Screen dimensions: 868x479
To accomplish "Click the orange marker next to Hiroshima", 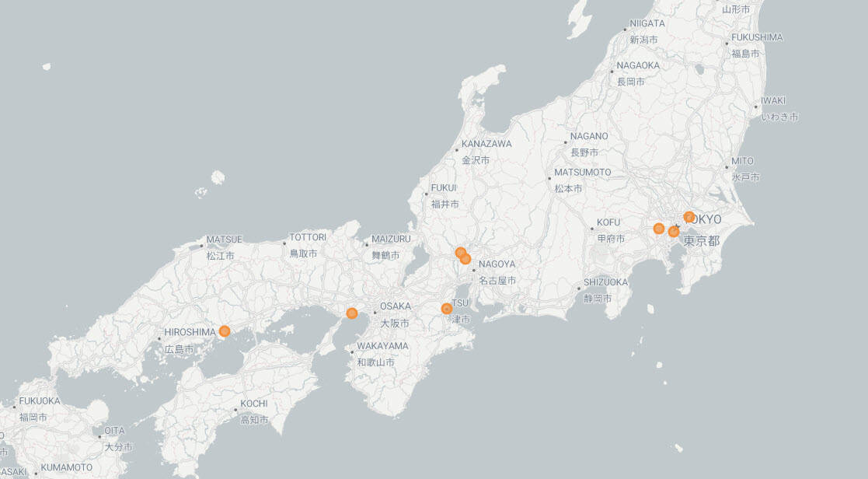I will (225, 331).
